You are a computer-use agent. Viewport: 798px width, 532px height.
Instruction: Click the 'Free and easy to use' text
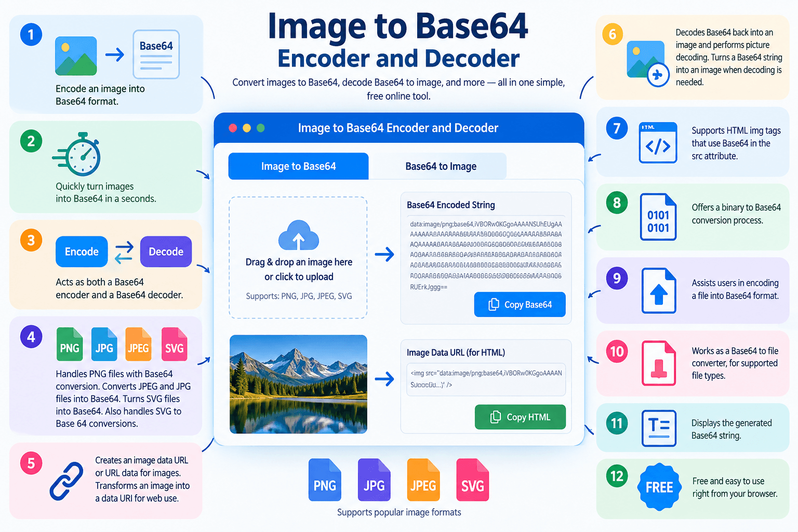pos(728,481)
